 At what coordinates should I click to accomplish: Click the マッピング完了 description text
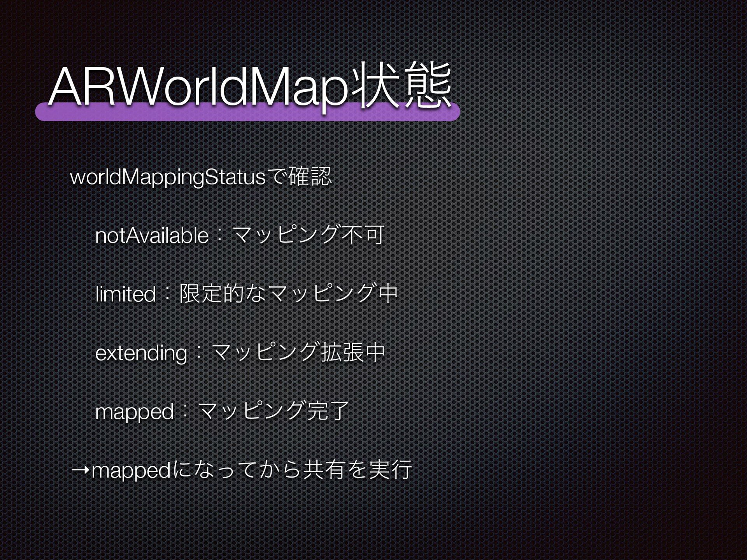pos(274,411)
